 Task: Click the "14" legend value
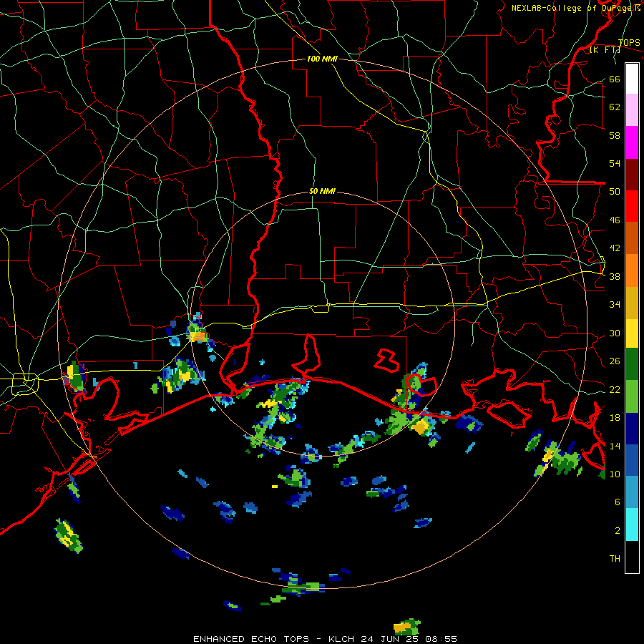[x=615, y=446]
